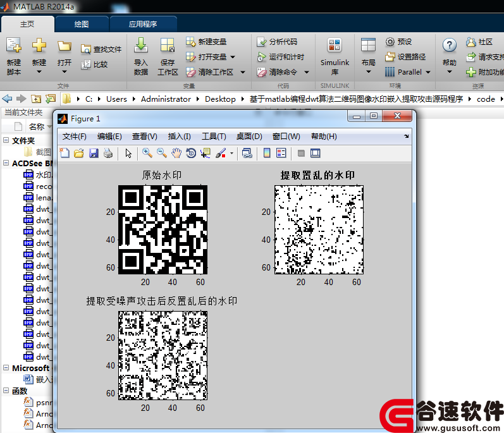Image resolution: width=504 pixels, height=433 pixels.
Task: Switch to the Apps (应用程序) tab
Action: click(x=143, y=24)
